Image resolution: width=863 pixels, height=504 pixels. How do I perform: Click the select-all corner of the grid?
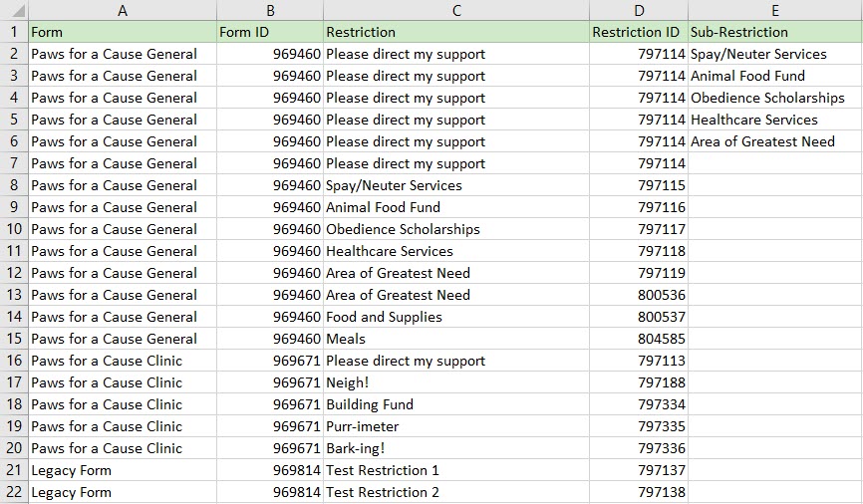point(14,10)
